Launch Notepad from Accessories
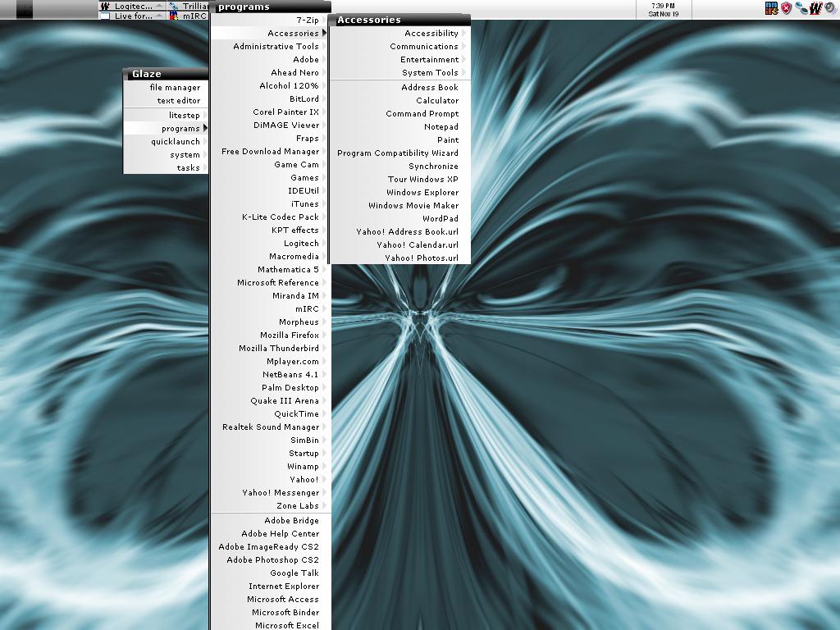The image size is (840, 630). (x=400, y=127)
